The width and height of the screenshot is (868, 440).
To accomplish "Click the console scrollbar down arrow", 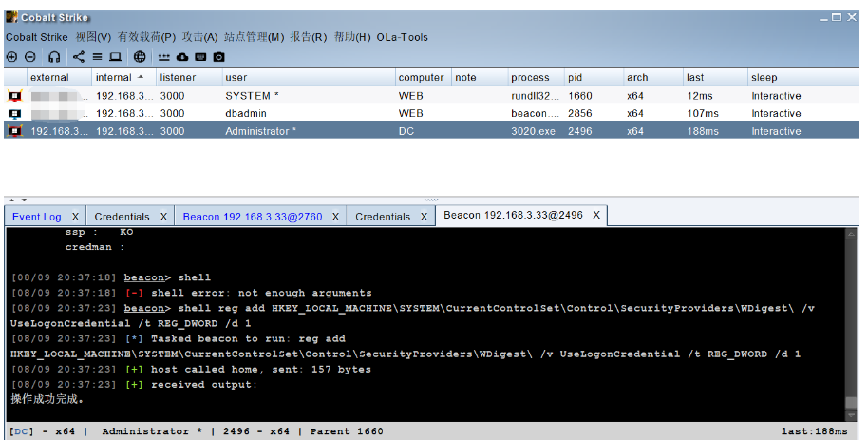I will tap(852, 415).
